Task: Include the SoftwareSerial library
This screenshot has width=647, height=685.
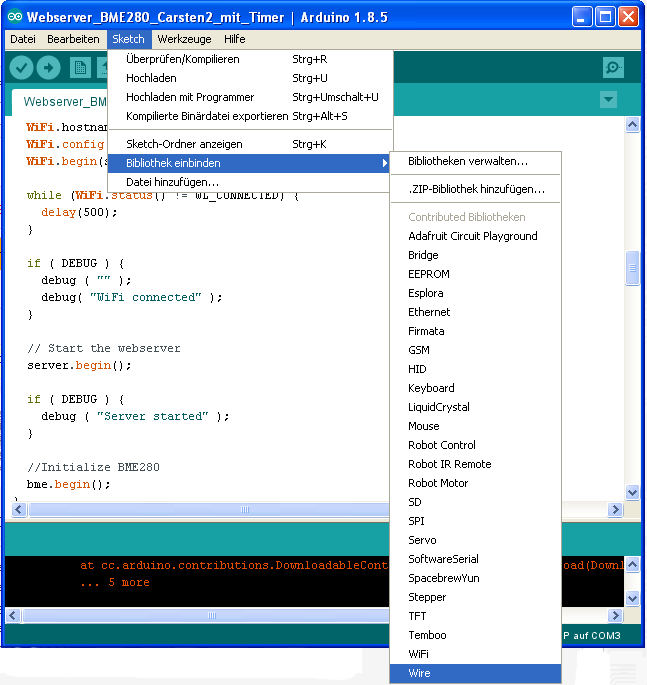Action: pyautogui.click(x=475, y=559)
